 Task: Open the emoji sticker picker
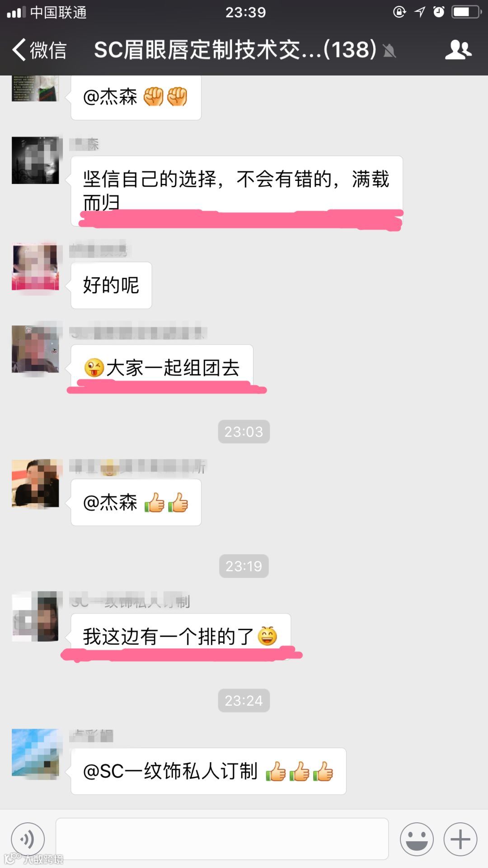(x=416, y=840)
